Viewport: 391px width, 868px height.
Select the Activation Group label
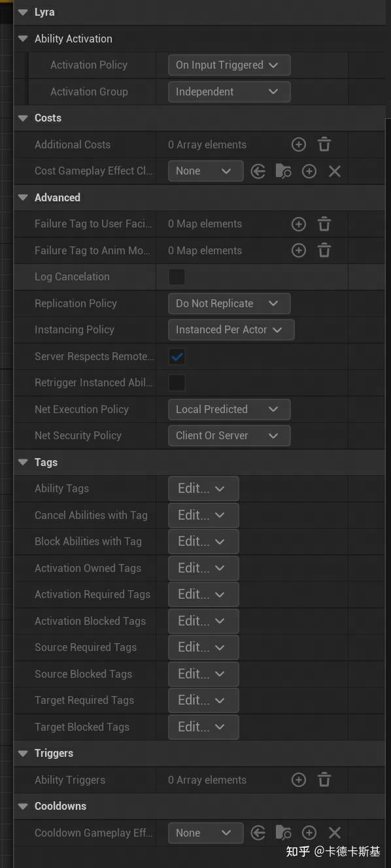pos(89,92)
